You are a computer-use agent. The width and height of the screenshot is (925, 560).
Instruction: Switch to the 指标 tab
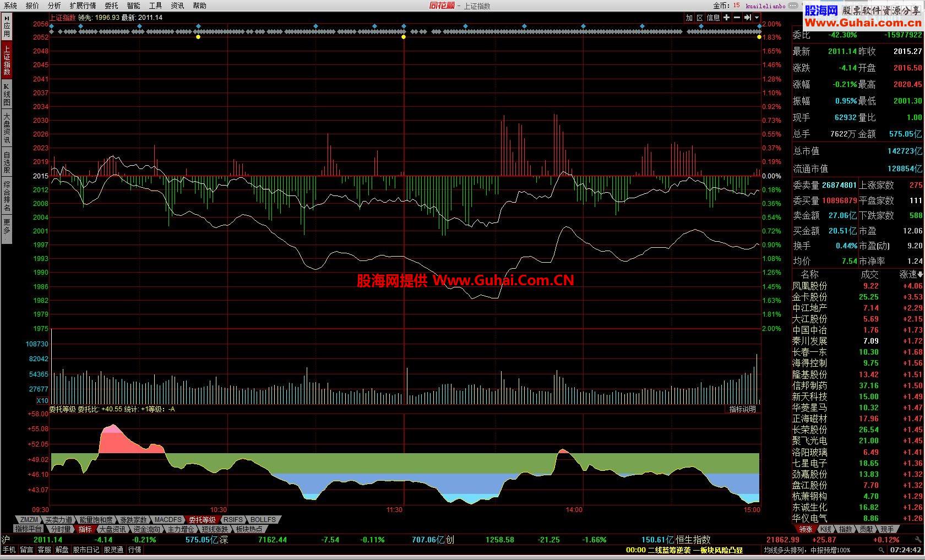tap(85, 529)
